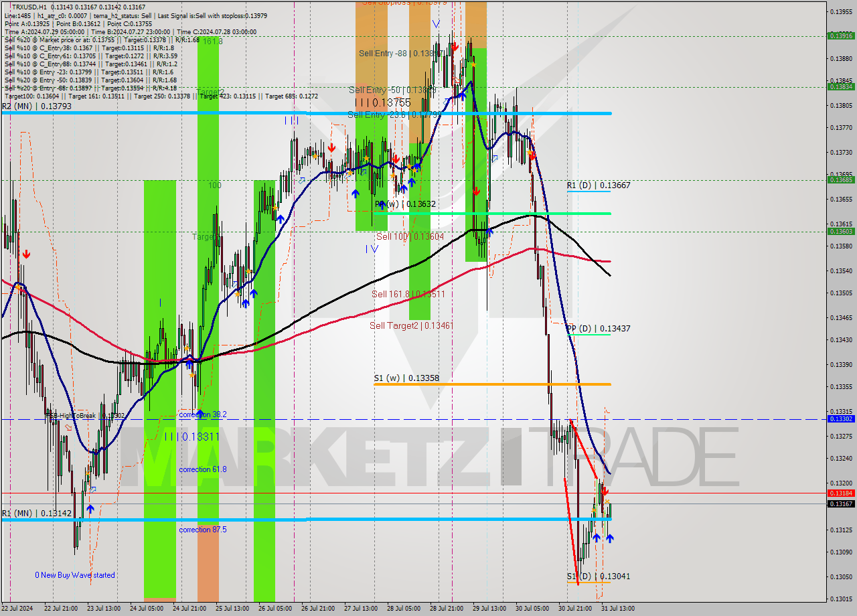857x616 pixels.
Task: Click the green 0.13834 price tag
Action: [x=841, y=86]
